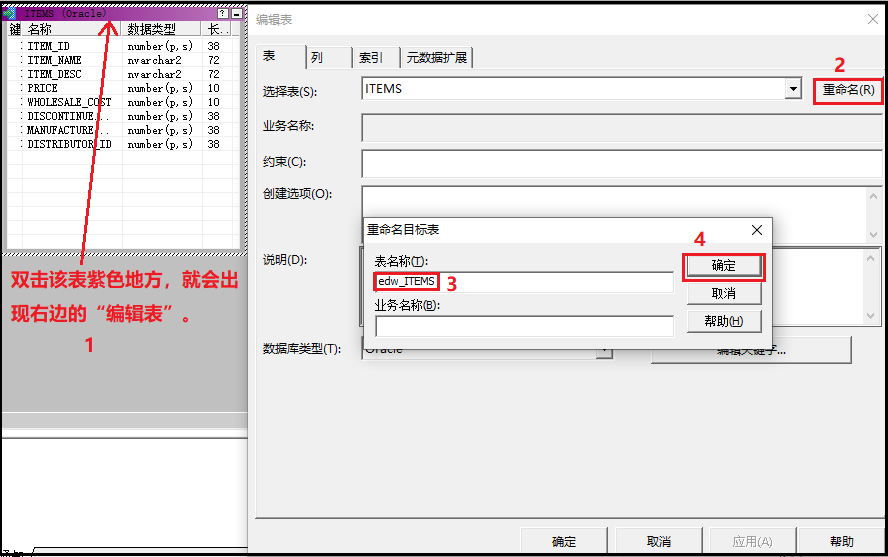
Task: Close the Rename Target Table dialog with X
Action: click(757, 230)
